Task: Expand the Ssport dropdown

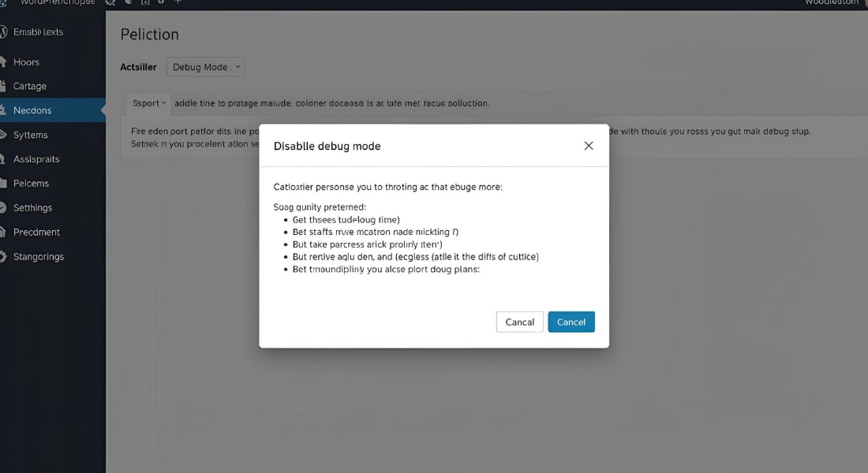Action: [x=148, y=103]
